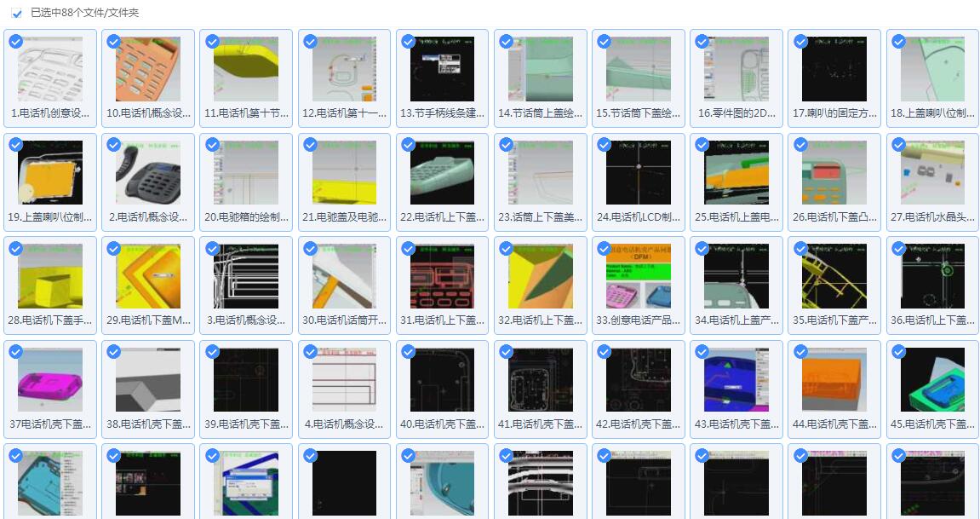Click the file name 32.电话机上下盖
Screen dimensions: 980x519
click(x=541, y=320)
